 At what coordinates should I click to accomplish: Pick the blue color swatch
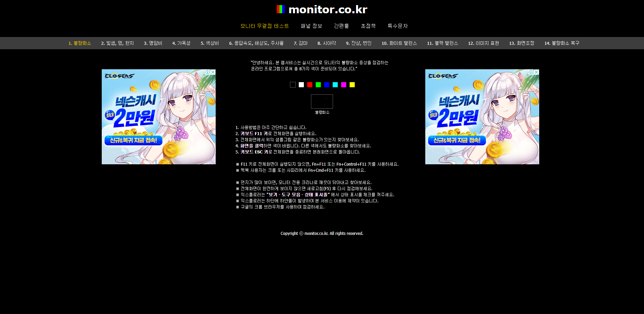[x=327, y=85]
